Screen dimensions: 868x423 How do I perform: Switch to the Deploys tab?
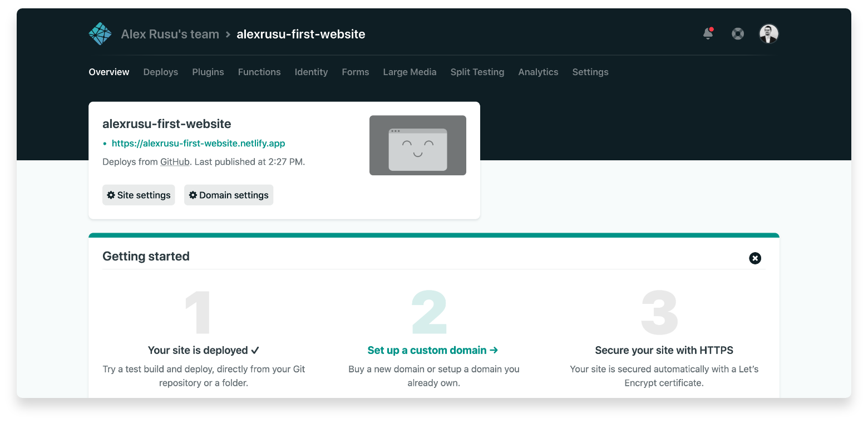[161, 72]
